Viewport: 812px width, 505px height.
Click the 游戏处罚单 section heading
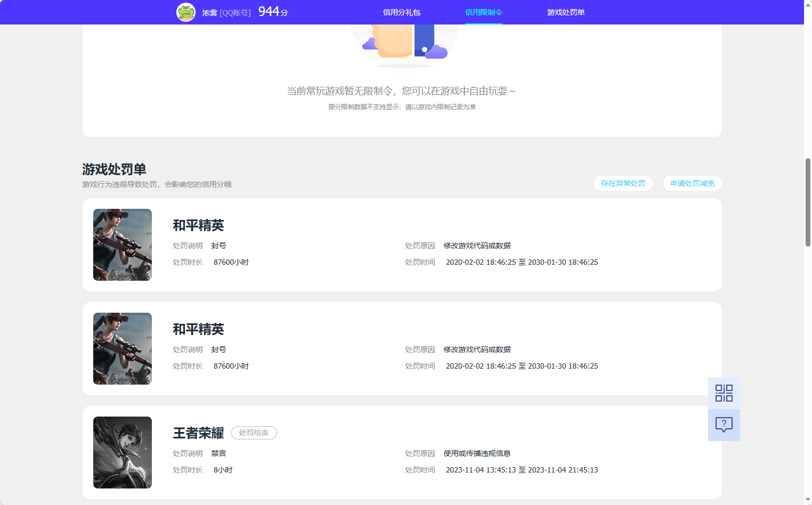(115, 169)
